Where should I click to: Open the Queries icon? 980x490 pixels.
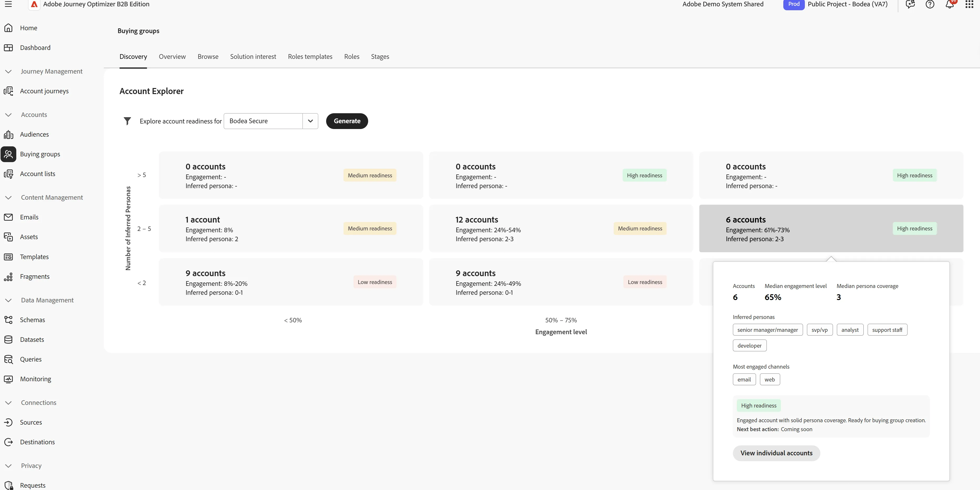click(8, 359)
